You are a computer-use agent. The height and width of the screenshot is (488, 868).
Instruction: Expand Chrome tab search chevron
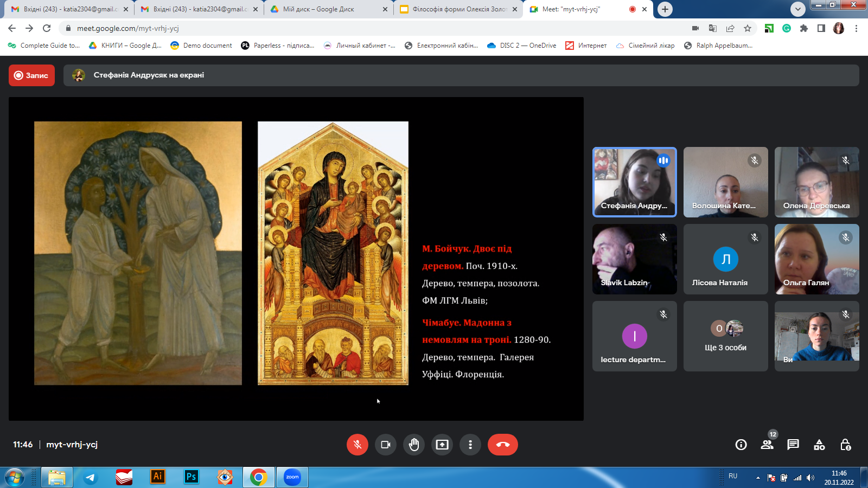pyautogui.click(x=797, y=9)
